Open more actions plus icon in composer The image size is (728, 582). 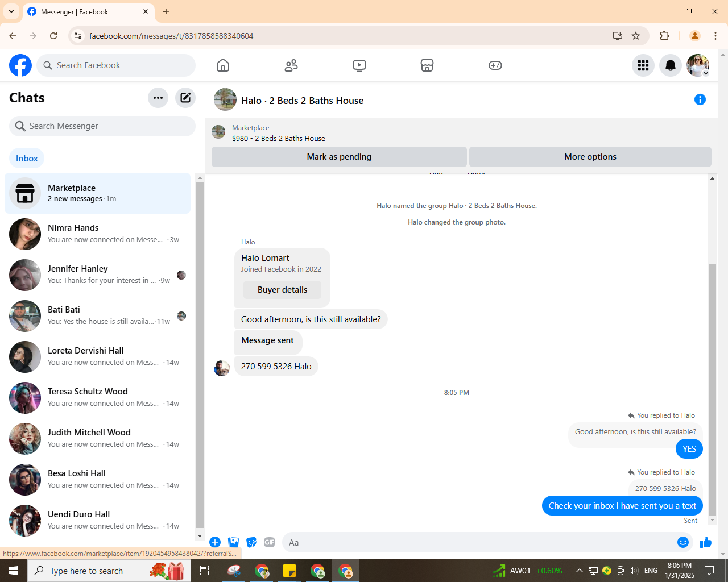click(x=215, y=542)
